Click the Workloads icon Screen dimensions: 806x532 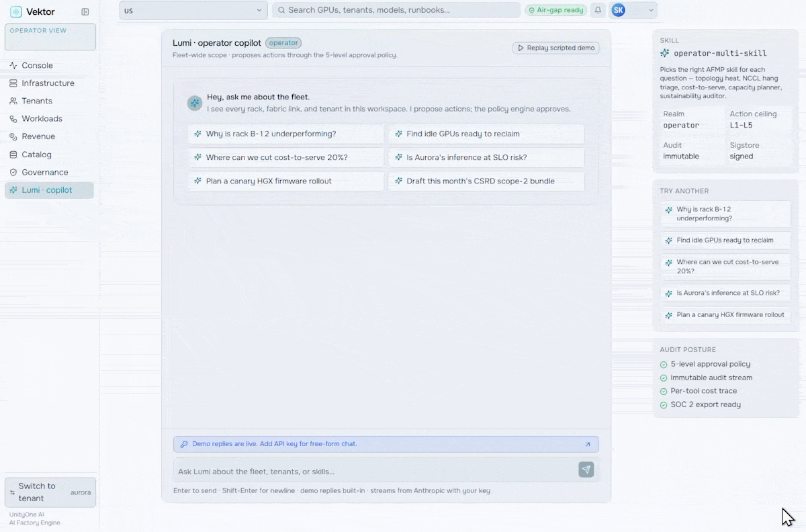pyautogui.click(x=13, y=119)
